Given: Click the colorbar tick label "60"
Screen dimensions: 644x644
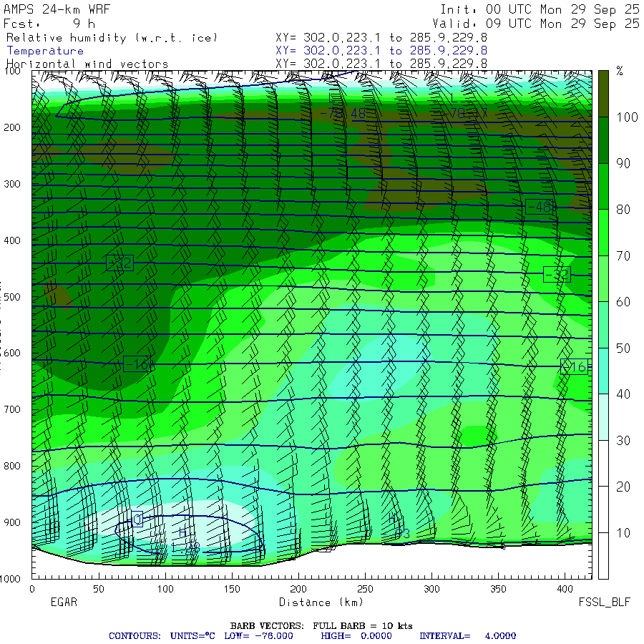Looking at the screenshot, I should click(623, 302).
